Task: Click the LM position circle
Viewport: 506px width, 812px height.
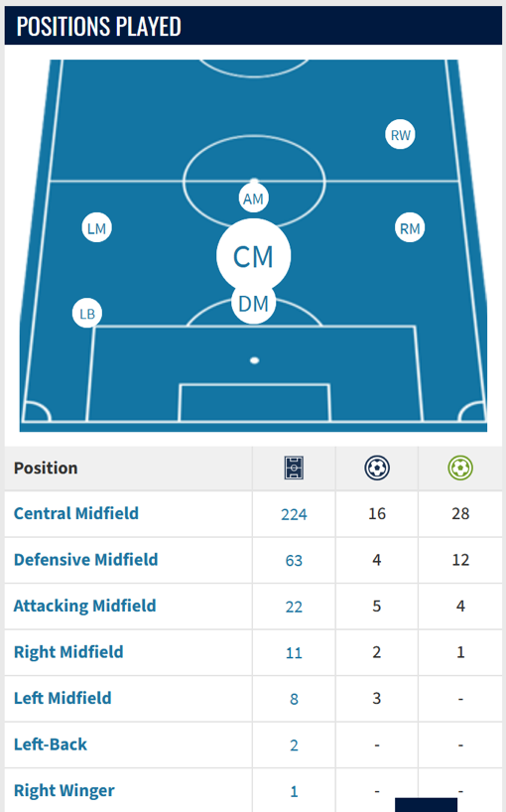Action: [x=97, y=228]
